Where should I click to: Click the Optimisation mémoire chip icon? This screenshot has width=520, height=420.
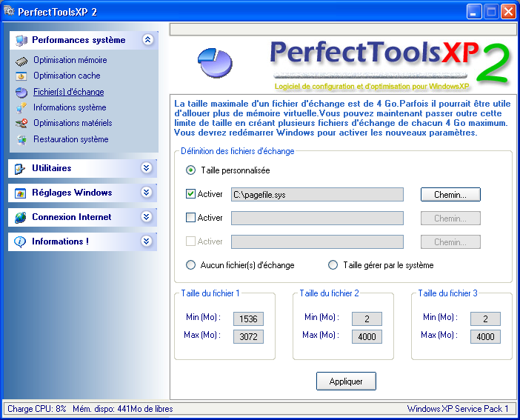point(21,61)
